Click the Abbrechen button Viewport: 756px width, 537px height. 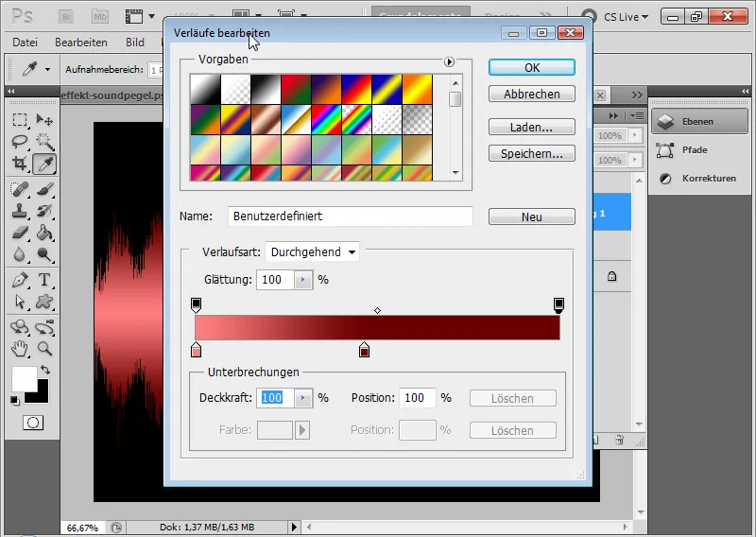(532, 95)
